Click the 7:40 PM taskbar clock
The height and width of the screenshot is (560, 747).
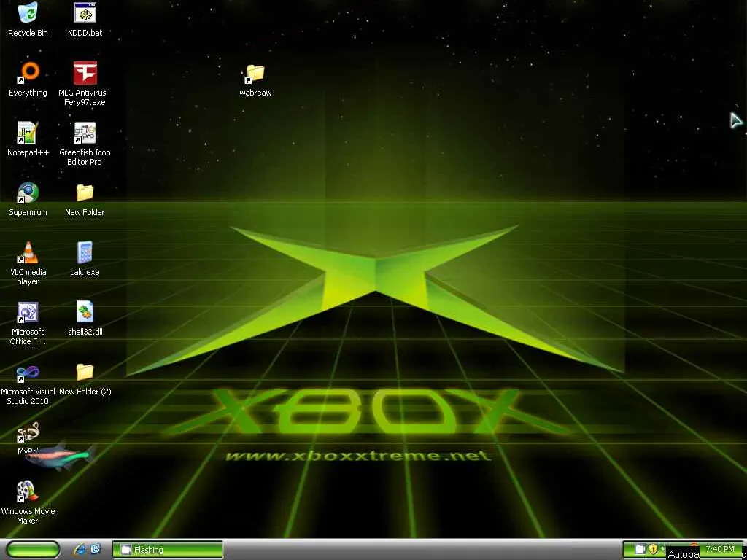pyautogui.click(x=720, y=550)
